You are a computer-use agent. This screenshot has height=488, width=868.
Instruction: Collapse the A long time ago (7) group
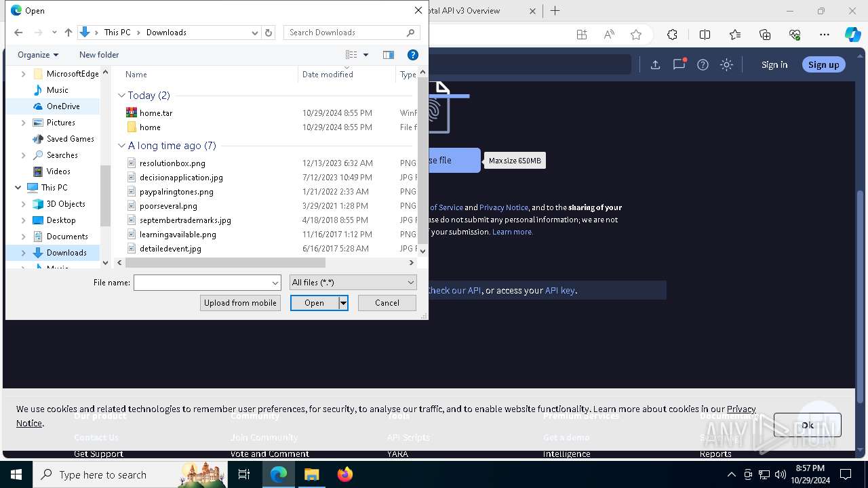[122, 146]
